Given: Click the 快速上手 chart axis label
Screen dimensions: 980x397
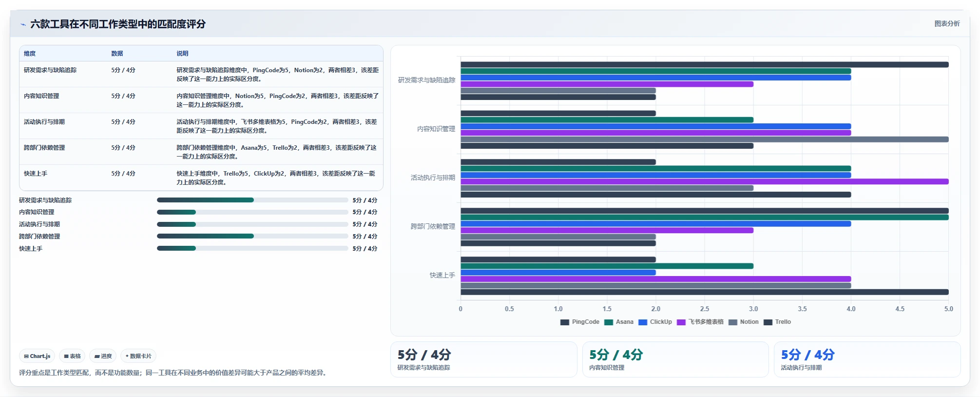Looking at the screenshot, I should 442,275.
